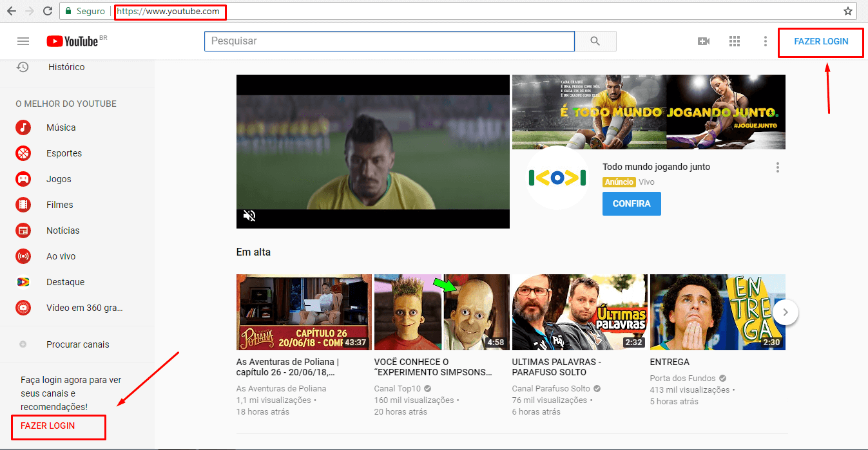
Task: Select the Ao vivo section
Action: pos(61,256)
